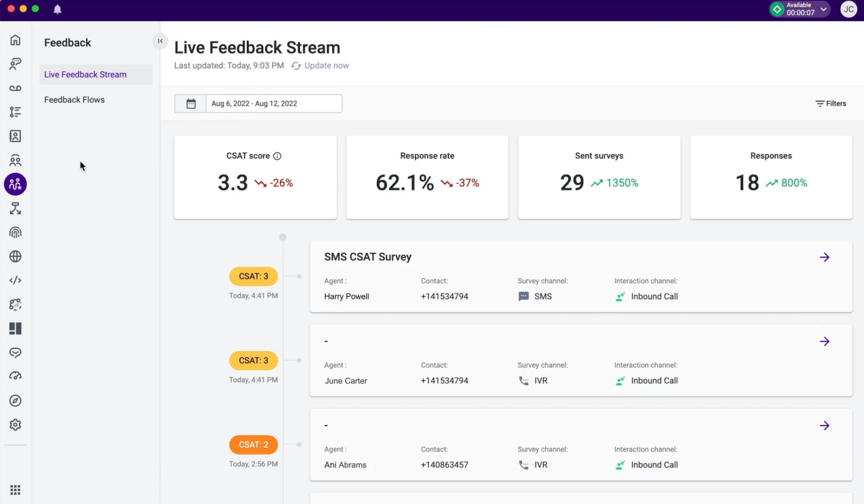Toggle the notification bell icon
Viewport: 864px width, 504px height.
pos(57,10)
